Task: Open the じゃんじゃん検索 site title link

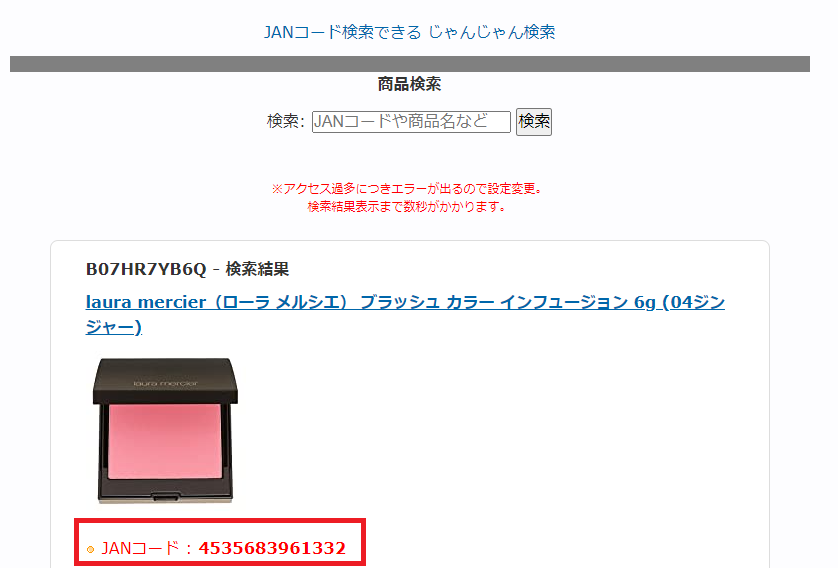Action: coord(409,32)
